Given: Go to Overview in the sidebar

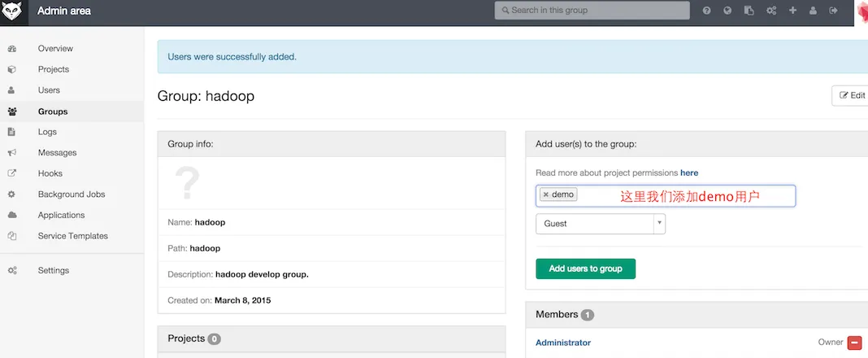Looking at the screenshot, I should [55, 49].
